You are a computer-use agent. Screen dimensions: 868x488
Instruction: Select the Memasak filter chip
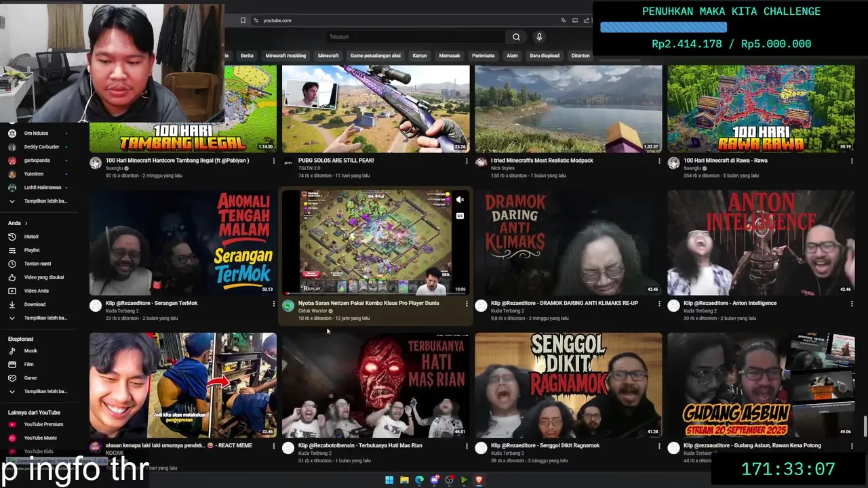[x=450, y=56]
